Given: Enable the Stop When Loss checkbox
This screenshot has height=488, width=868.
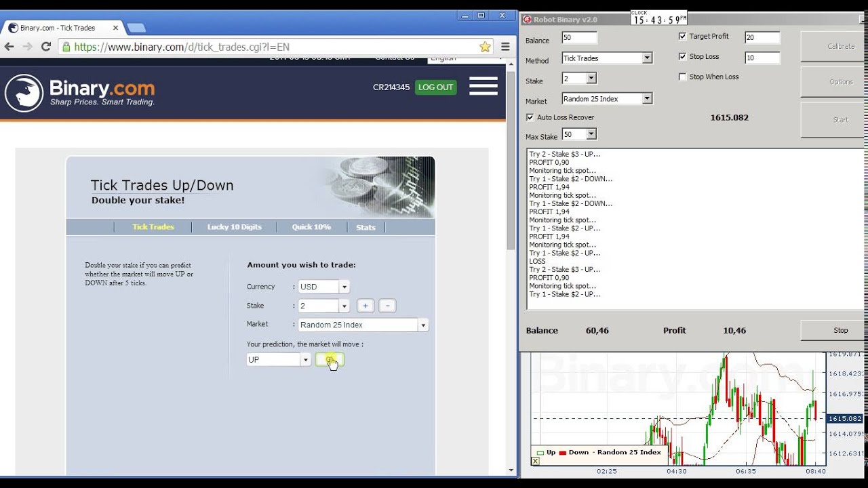Looking at the screenshot, I should (682, 77).
